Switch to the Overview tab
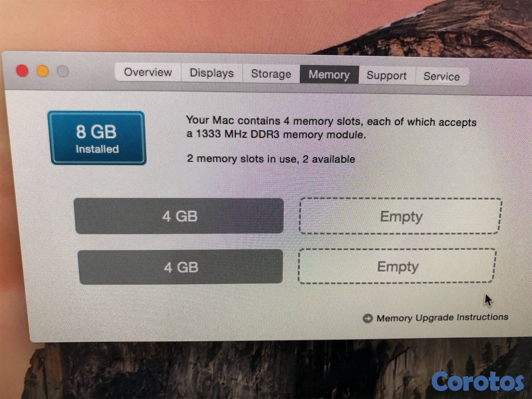Image resolution: width=532 pixels, height=399 pixels. click(x=148, y=72)
